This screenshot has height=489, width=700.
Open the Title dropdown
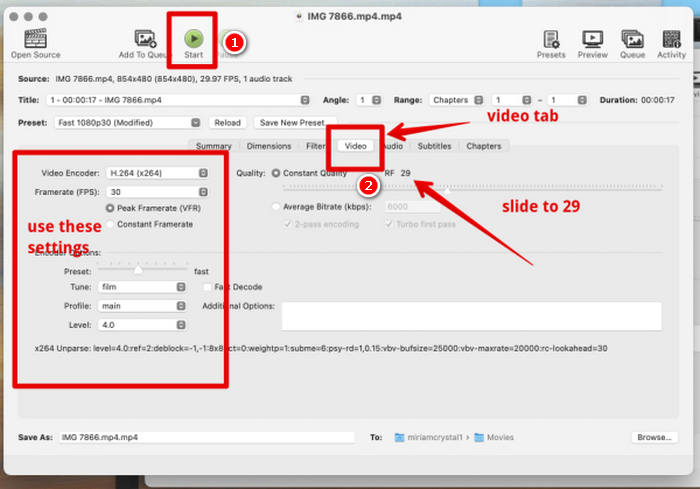tap(178, 100)
